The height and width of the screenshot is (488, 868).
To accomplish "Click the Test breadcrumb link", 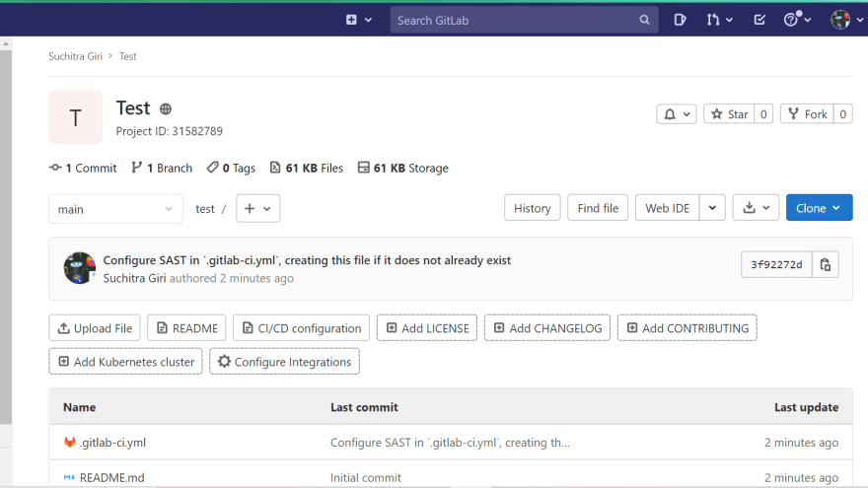I will (x=128, y=56).
